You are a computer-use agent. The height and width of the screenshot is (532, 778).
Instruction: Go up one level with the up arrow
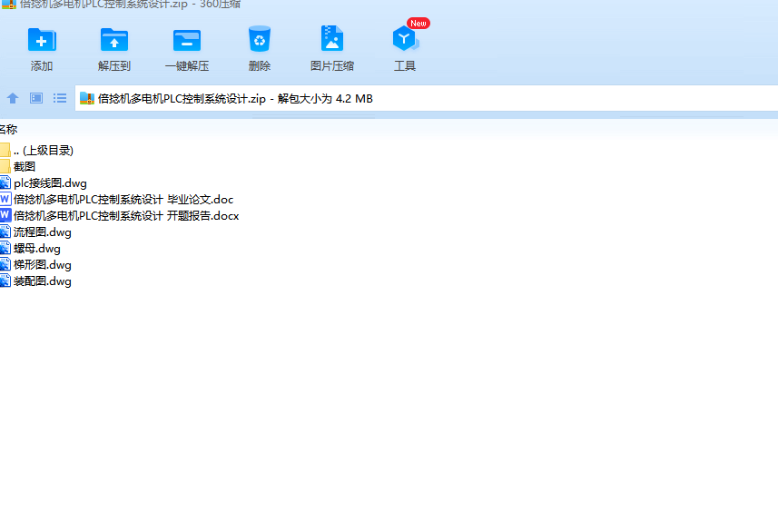click(x=13, y=98)
